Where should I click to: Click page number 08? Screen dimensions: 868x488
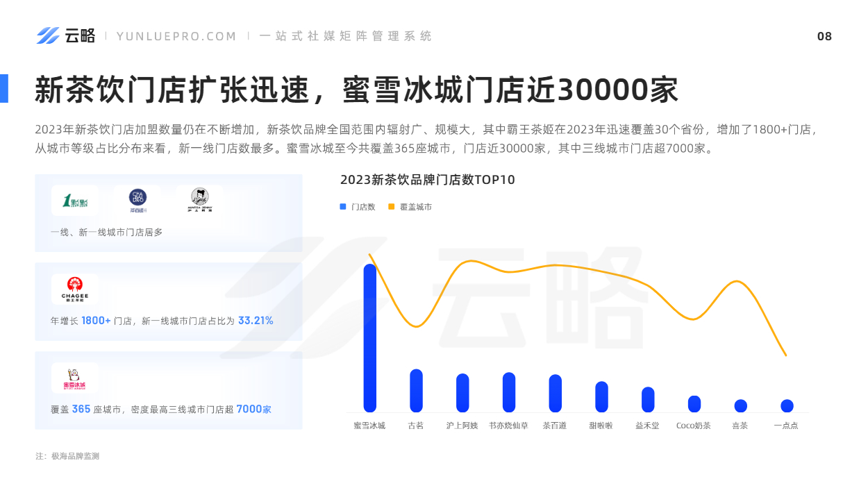[824, 37]
